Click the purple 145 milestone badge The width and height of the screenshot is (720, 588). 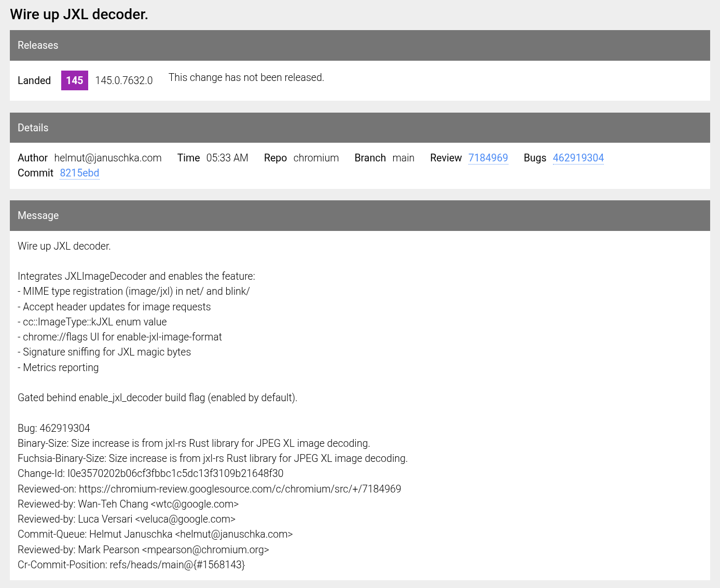click(x=75, y=80)
